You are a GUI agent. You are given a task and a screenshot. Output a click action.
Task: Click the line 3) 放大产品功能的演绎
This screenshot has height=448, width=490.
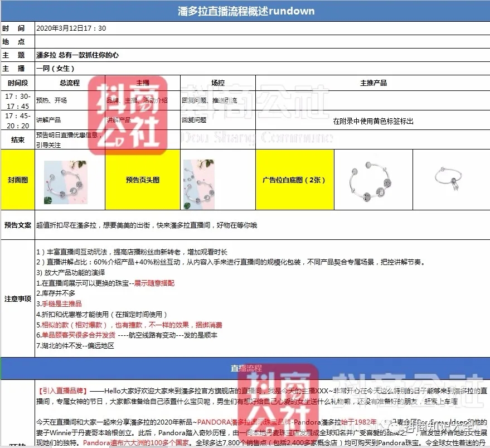coord(71,272)
